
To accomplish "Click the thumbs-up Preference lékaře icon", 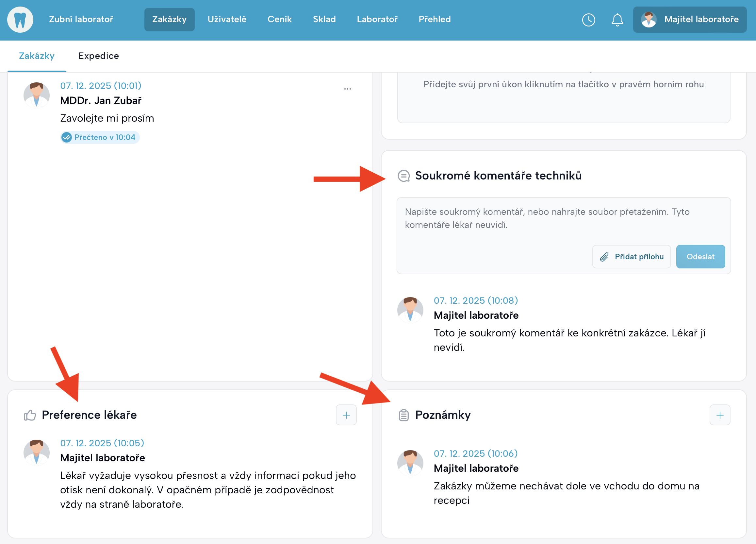I will tap(30, 415).
